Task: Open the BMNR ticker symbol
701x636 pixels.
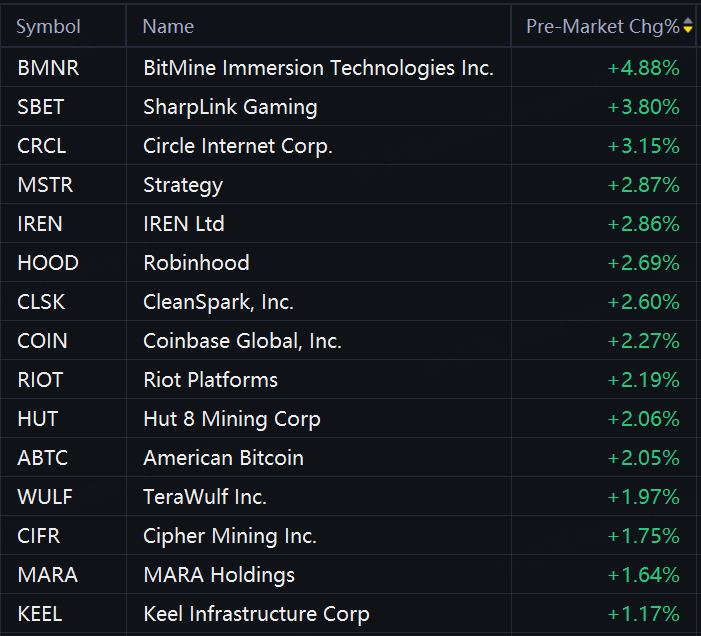Action: (x=48, y=68)
